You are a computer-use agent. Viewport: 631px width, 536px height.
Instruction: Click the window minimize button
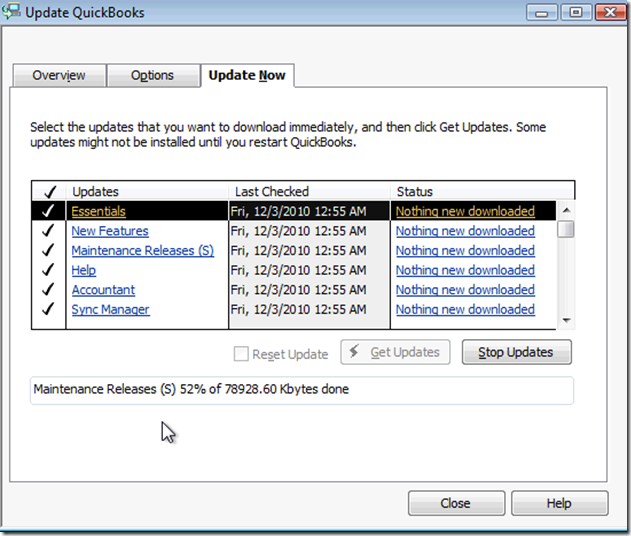(542, 12)
